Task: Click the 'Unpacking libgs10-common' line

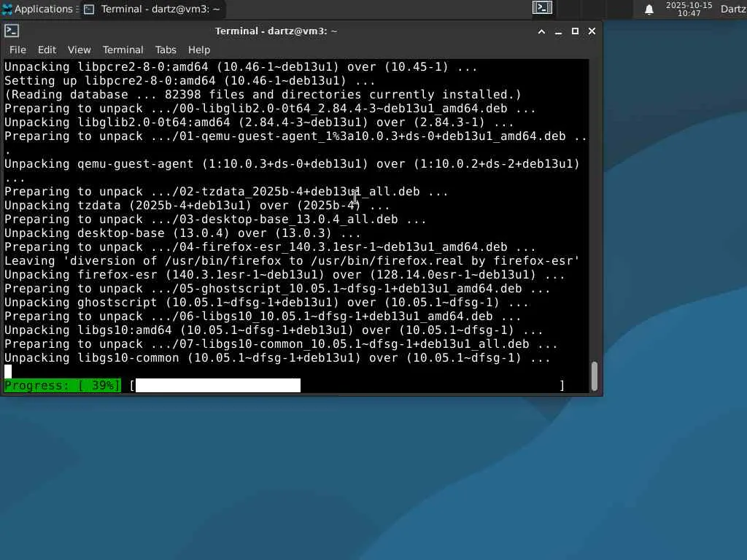Action: tap(277, 358)
